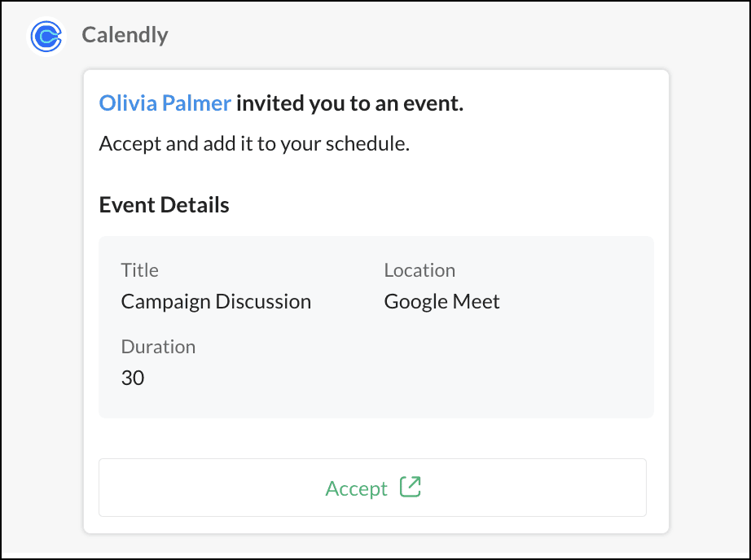Click the "invited you to an event" headline
Image resolution: width=751 pixels, height=560 pixels.
point(349,103)
